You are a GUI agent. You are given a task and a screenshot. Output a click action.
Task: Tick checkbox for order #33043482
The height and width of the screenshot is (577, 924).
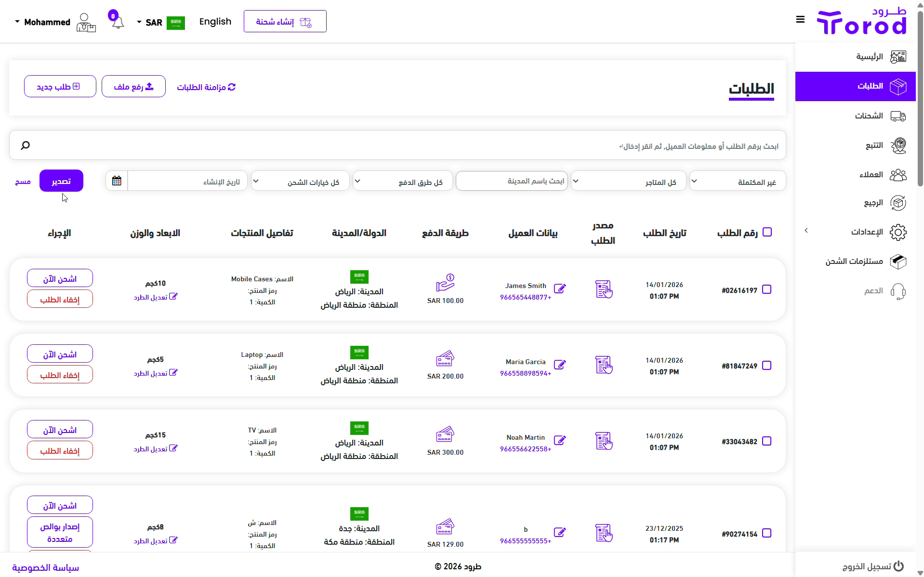[767, 441]
